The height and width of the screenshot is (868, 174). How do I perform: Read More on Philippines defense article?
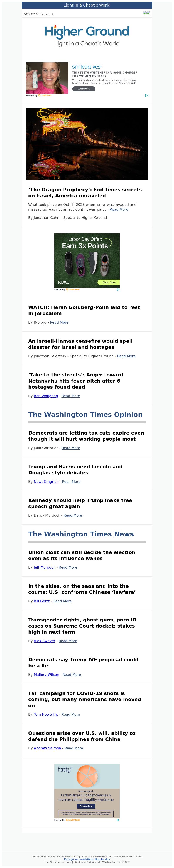[x=74, y=748]
